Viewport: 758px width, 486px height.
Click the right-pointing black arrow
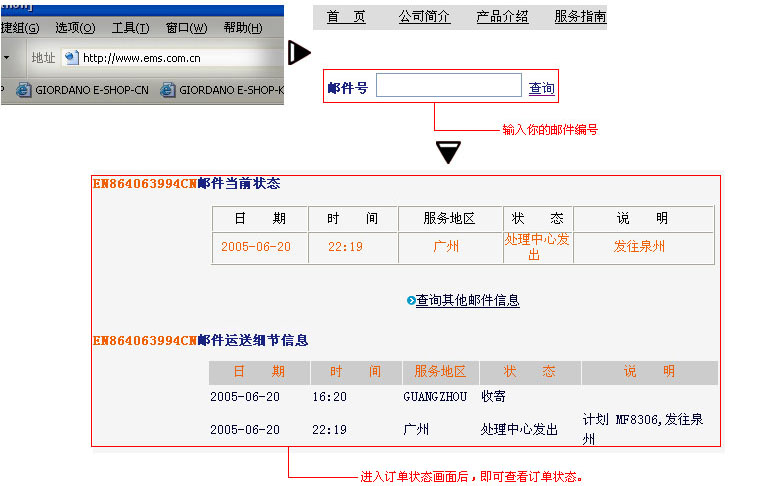(x=299, y=53)
